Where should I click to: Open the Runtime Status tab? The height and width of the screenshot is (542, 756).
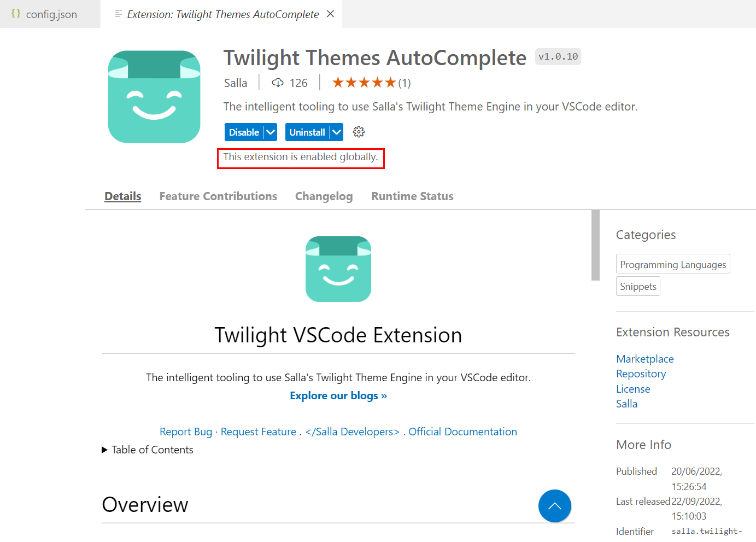point(412,196)
